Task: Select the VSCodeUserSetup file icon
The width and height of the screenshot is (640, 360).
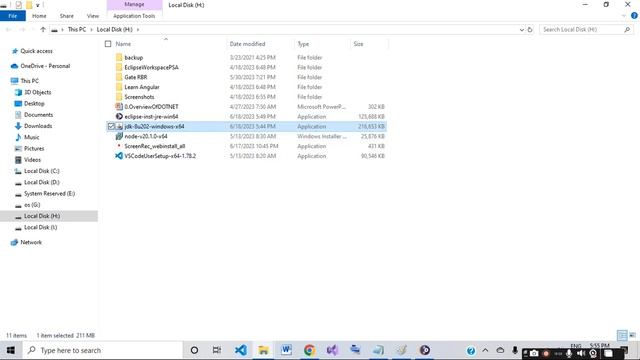Action: [119, 156]
